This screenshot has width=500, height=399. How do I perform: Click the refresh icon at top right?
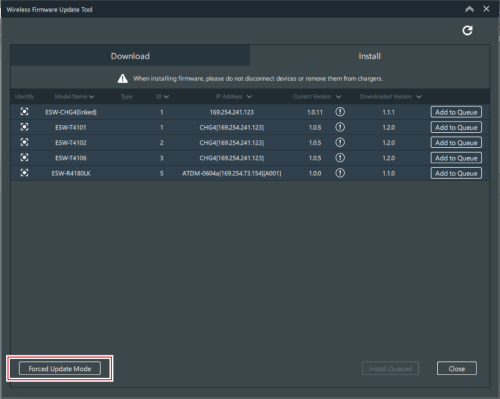coord(467,30)
